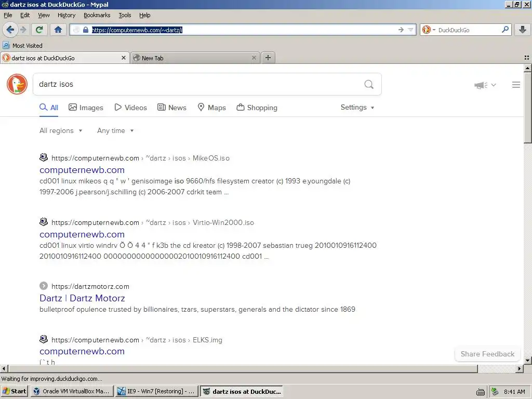This screenshot has width=532, height=399.
Task: Click the keyboard icon in system tray
Action: (481, 392)
